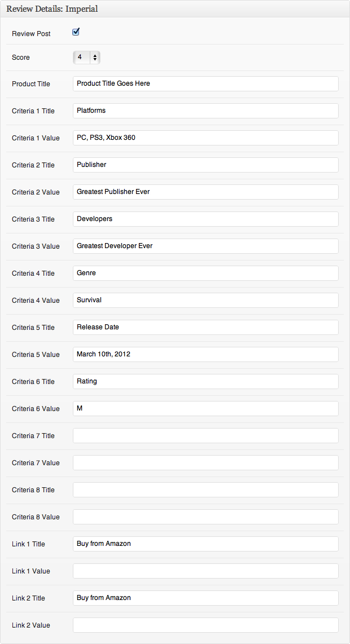Click the Criteria 3 Title Developers field

click(205, 219)
